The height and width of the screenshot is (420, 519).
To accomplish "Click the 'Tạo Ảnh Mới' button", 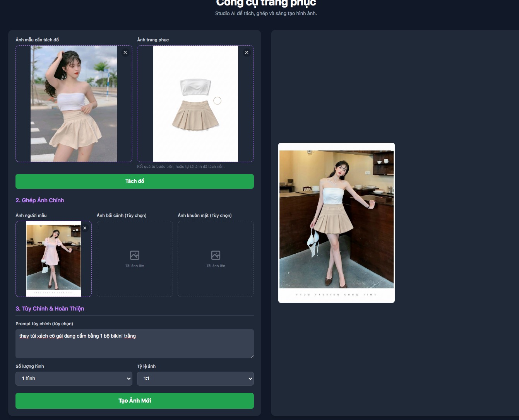I will pos(135,401).
